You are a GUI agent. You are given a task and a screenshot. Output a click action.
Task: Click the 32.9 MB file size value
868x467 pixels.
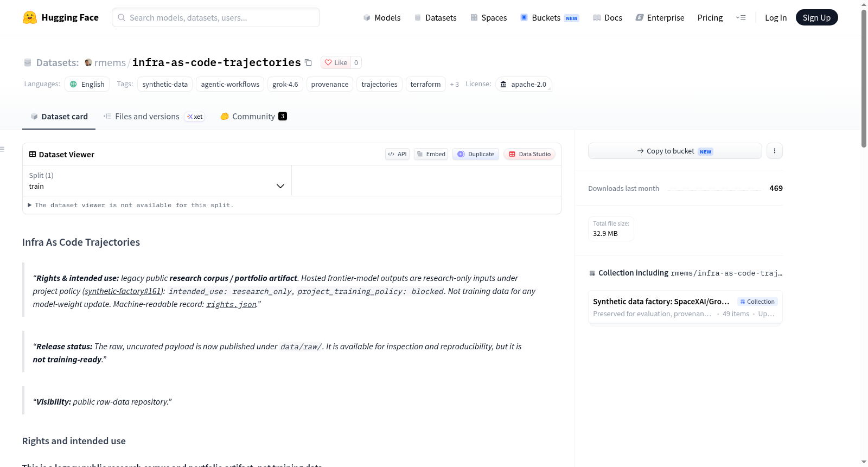[605, 233]
